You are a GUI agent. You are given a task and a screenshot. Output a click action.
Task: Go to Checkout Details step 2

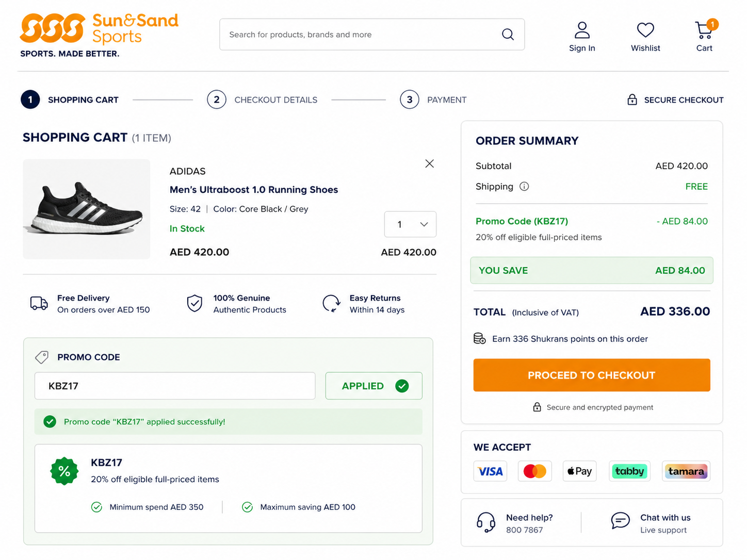tap(262, 100)
